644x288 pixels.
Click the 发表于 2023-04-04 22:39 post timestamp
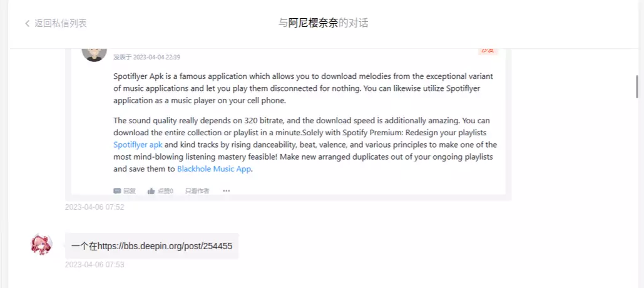click(146, 57)
